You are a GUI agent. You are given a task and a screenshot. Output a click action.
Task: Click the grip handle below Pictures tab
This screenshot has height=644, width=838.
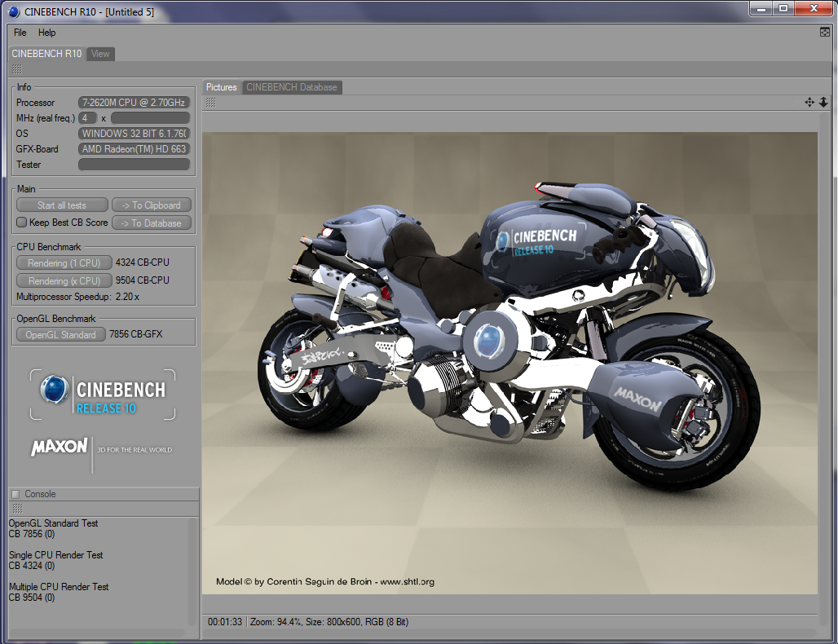pos(211,102)
